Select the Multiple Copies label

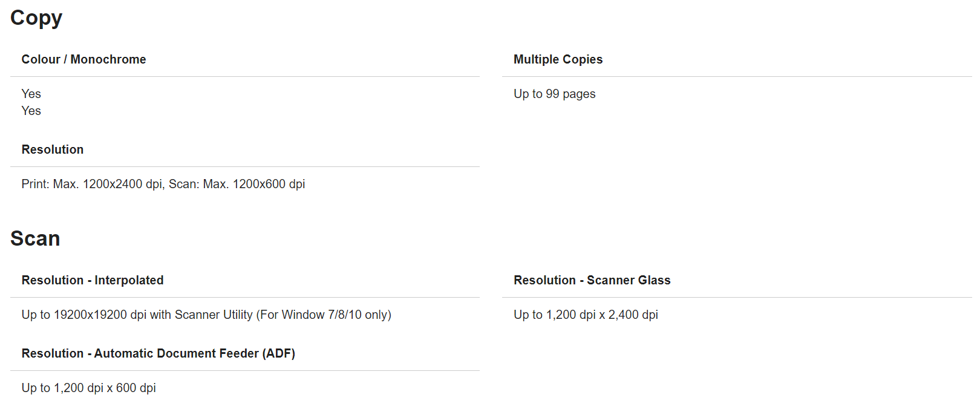[x=558, y=59]
